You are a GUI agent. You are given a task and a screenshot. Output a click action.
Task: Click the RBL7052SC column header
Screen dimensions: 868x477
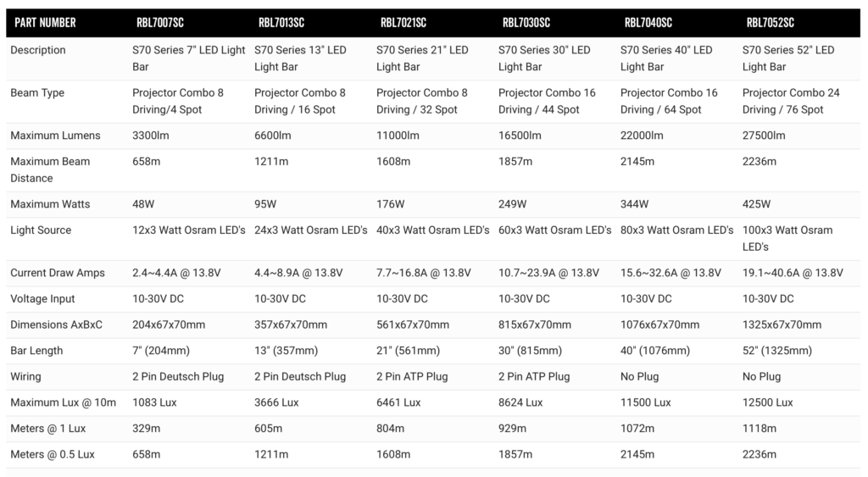(x=770, y=23)
